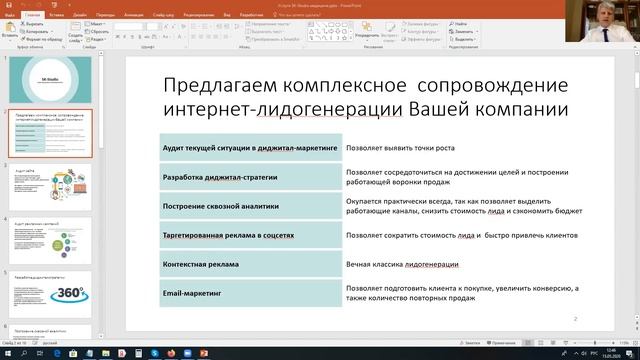Switch to Slide Sorter view in status bar

(x=540, y=343)
